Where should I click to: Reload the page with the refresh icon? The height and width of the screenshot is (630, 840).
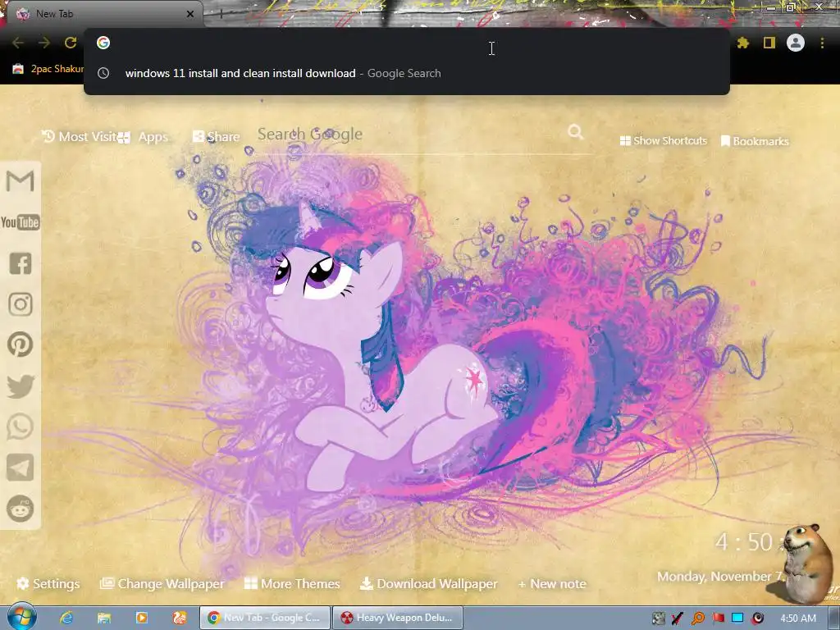(x=71, y=43)
